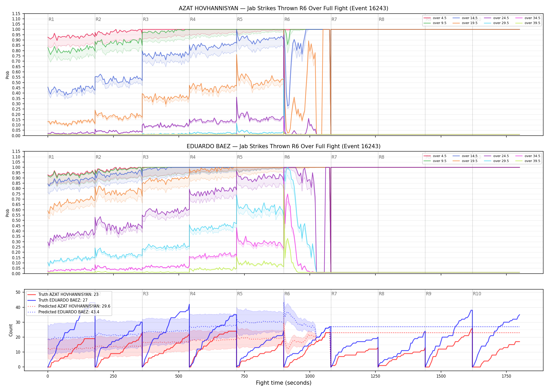Click the 500 tick on the time axis

tap(179, 376)
